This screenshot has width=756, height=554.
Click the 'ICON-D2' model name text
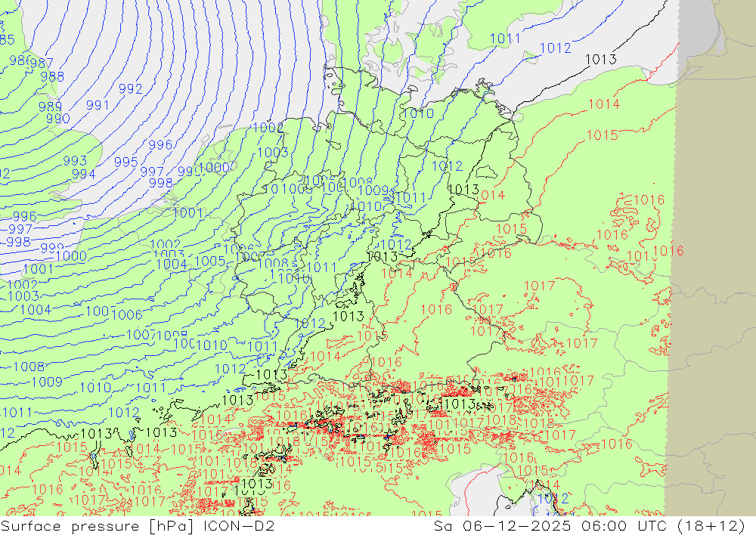tap(239, 525)
